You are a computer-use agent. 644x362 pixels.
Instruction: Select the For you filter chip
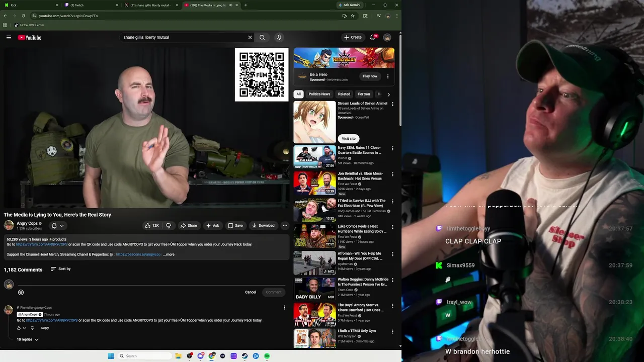point(364,94)
